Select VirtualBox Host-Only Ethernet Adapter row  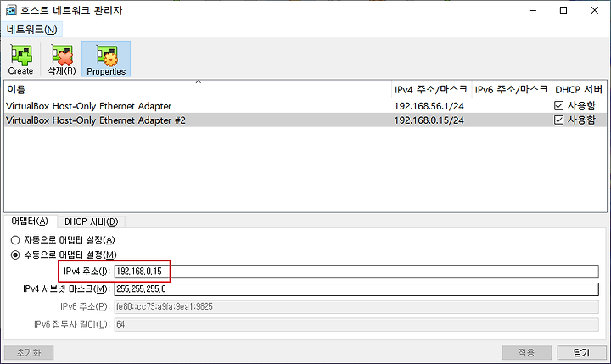tap(305, 106)
